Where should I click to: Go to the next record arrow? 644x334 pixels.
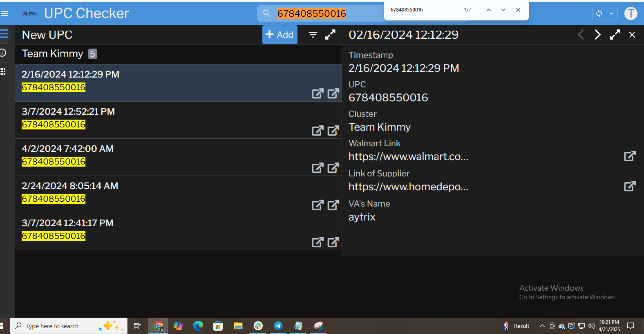(x=597, y=35)
